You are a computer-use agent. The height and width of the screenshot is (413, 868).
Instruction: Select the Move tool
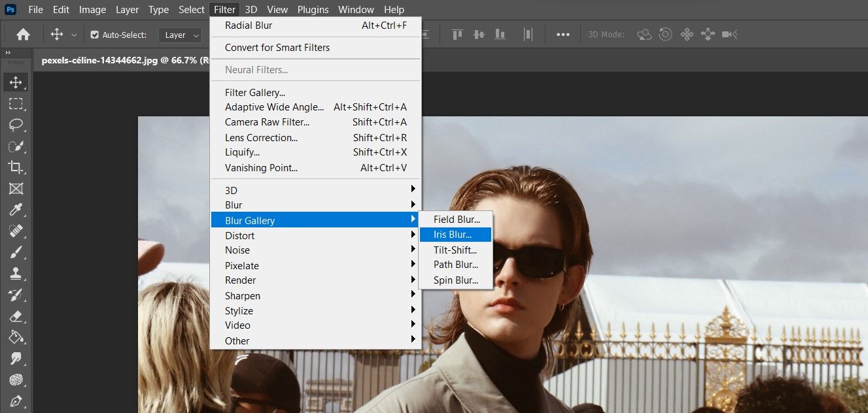(x=16, y=82)
